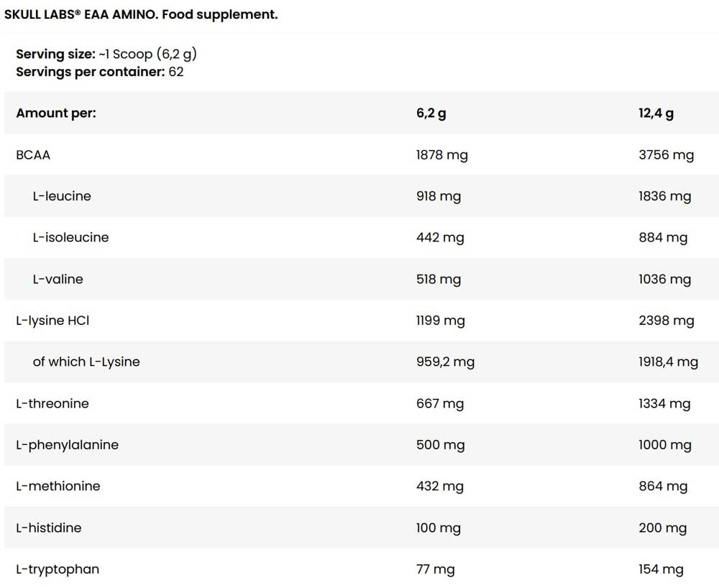Click the L-leucine row label
Screen dimensions: 719x588
[62, 196]
